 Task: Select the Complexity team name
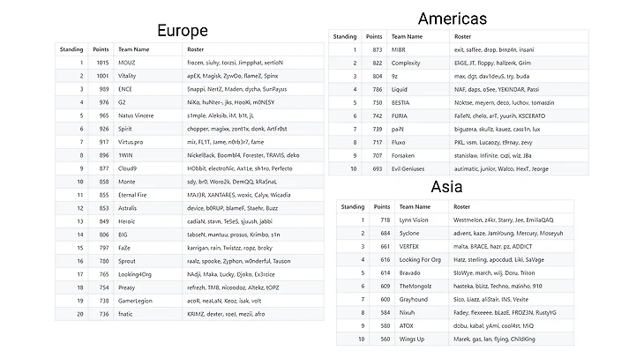pyautogui.click(x=408, y=63)
